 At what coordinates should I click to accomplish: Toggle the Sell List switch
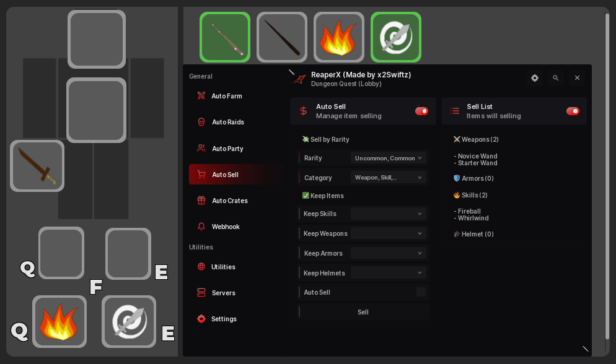(x=573, y=111)
